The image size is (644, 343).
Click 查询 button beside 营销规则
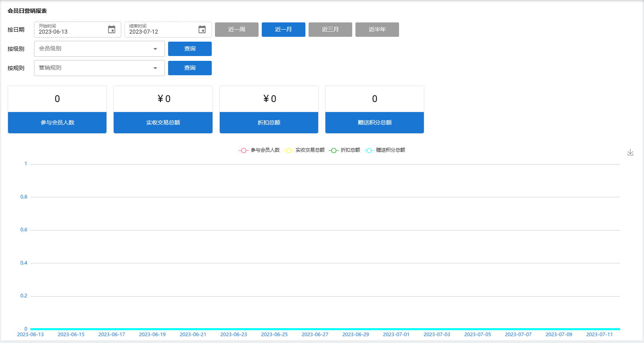coord(190,68)
